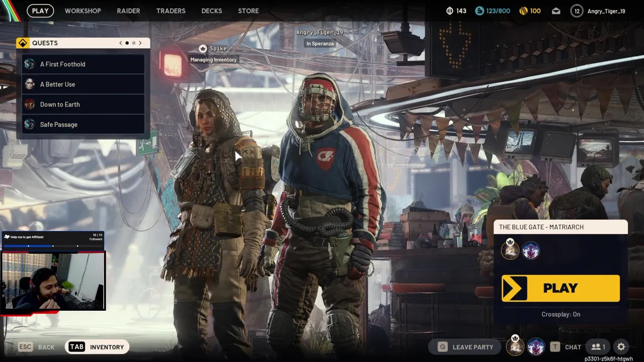
Task: Select the Spike player name label
Action: click(218, 48)
